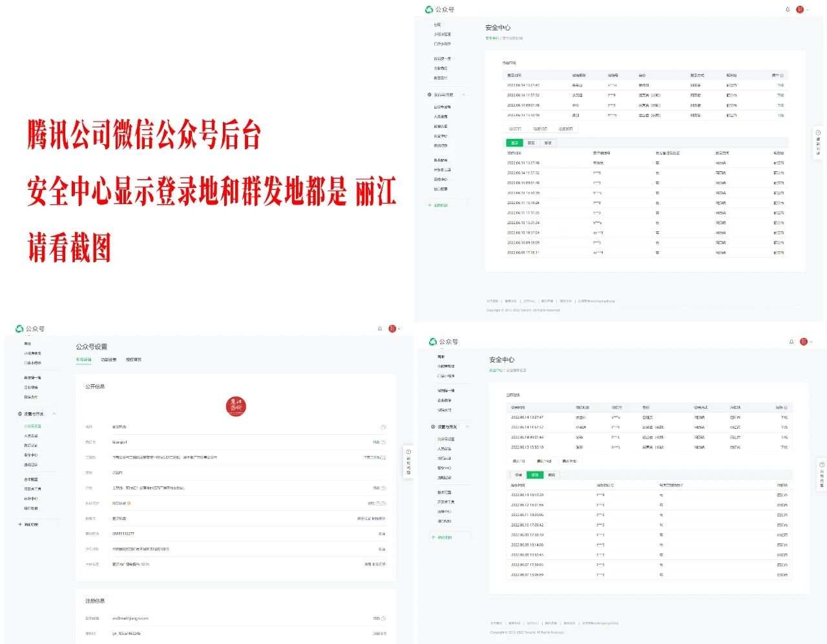Open 功能设置 tab in 公众号设置 screenshot
The image size is (827, 644).
[109, 360]
